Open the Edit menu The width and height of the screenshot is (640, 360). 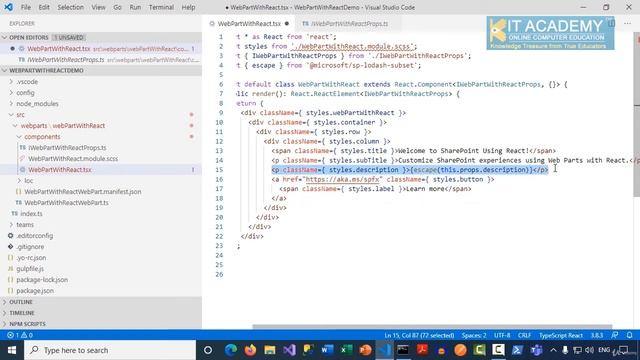click(x=44, y=7)
